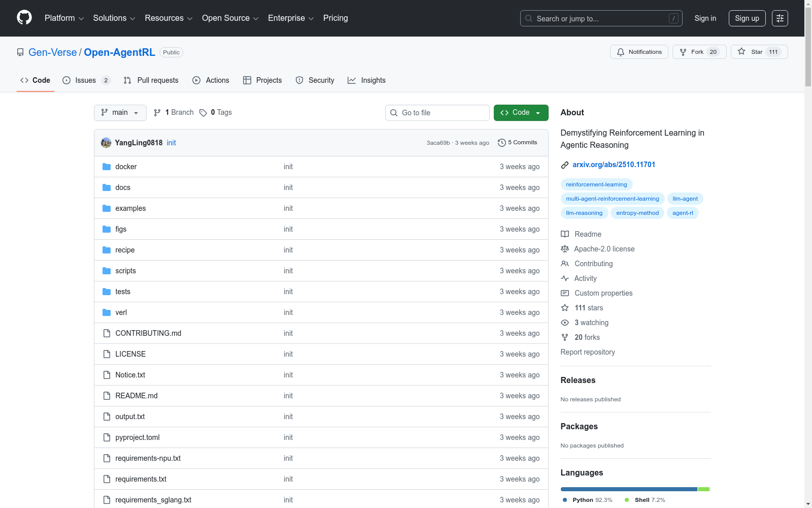The height and width of the screenshot is (508, 812).
Task: Click the link icon beside the arxiv URL
Action: click(565, 165)
